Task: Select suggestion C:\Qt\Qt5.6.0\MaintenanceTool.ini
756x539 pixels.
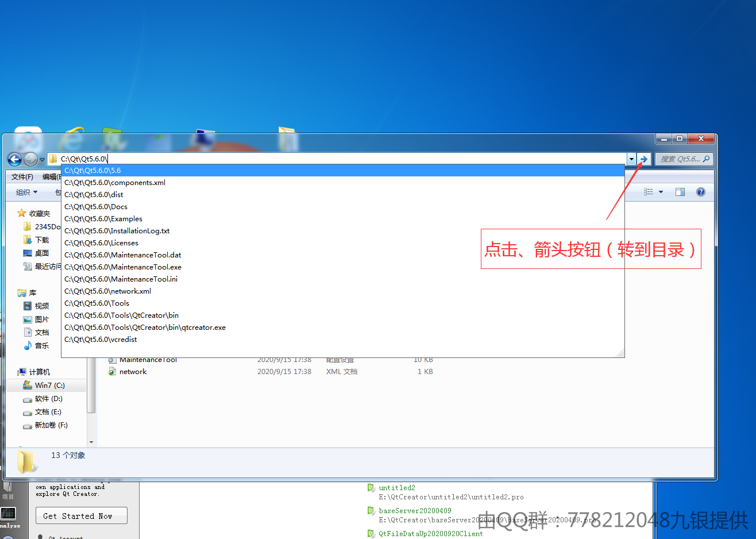Action: pos(343,279)
